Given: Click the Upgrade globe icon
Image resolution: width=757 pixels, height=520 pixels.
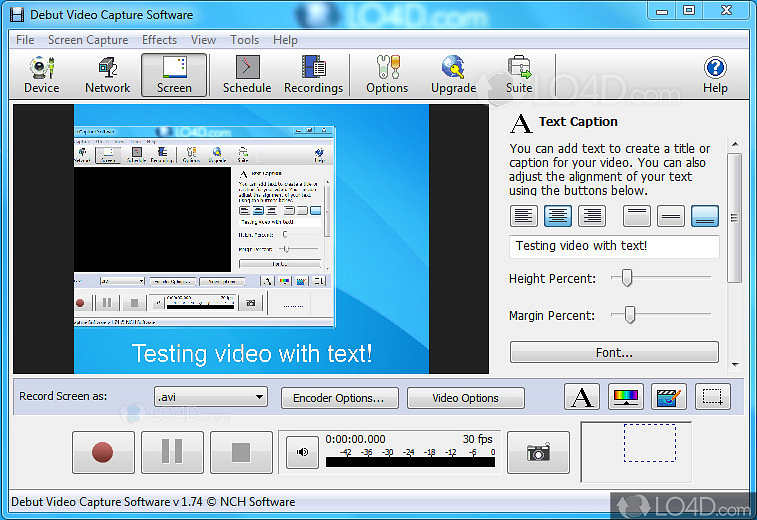Looking at the screenshot, I should click(x=453, y=75).
